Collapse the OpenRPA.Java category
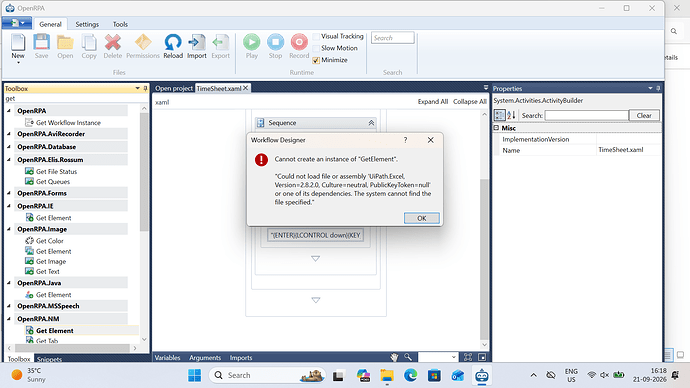Screen dimensions: 690x388 point(9,283)
